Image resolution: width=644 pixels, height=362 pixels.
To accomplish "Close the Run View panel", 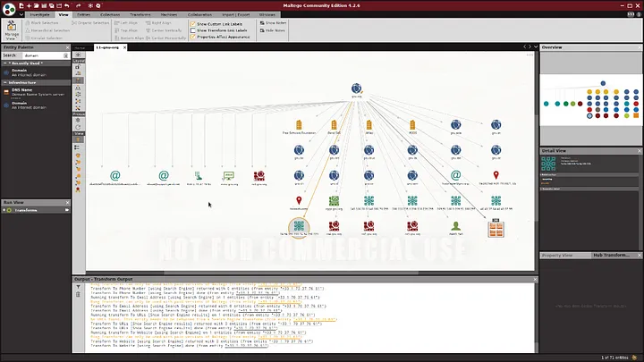I will tap(68, 202).
